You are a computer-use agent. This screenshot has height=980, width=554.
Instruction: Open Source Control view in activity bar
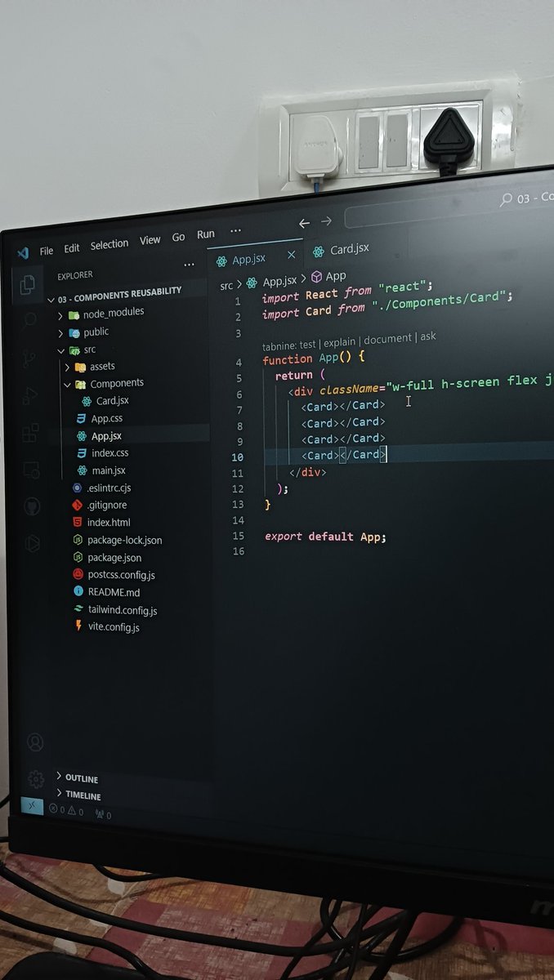29,358
